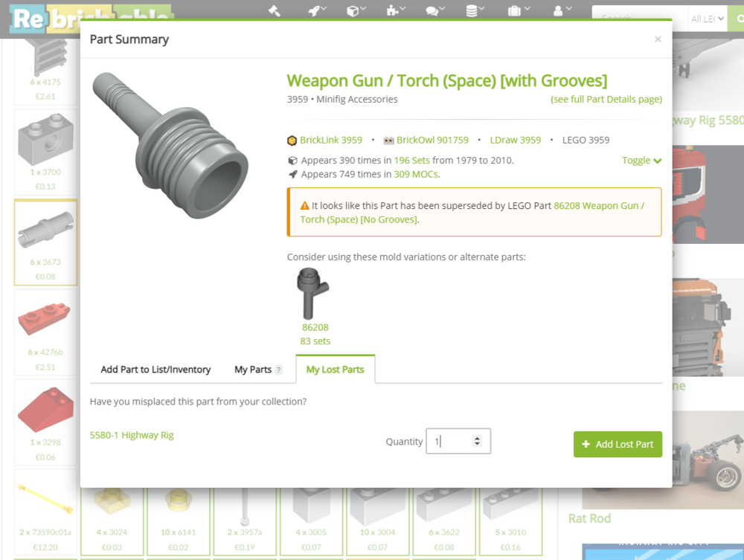This screenshot has width=744, height=560.
Task: Focus the Quantity input field
Action: point(458,441)
